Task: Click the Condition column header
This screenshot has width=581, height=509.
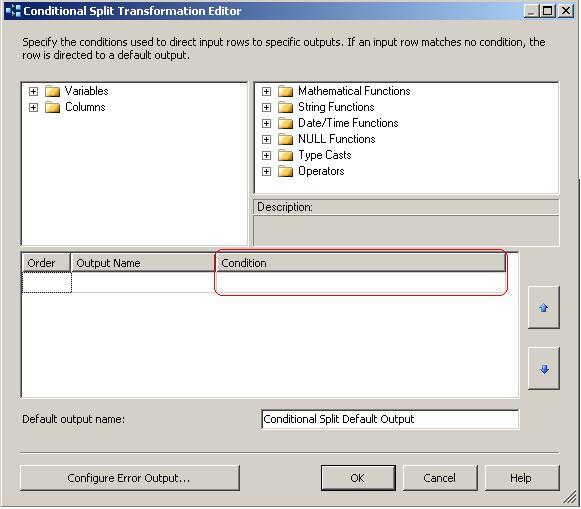Action: (361, 263)
